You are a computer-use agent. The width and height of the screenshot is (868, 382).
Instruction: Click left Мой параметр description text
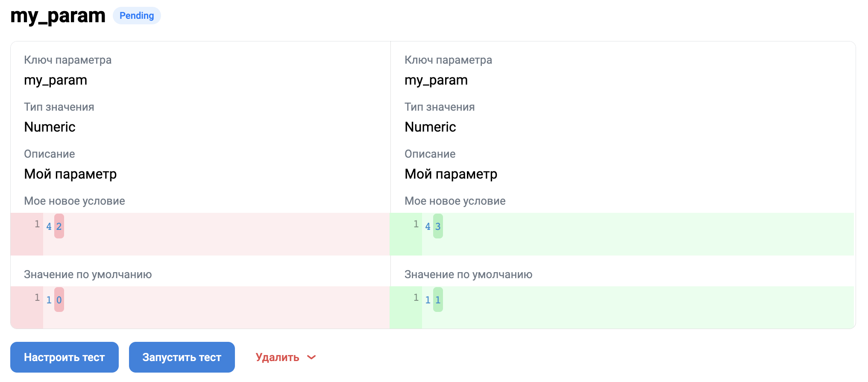[70, 174]
